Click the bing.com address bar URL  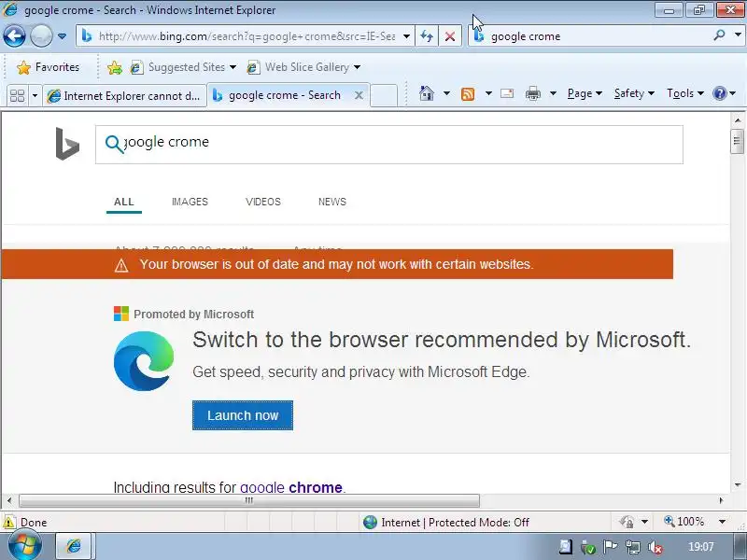click(x=247, y=36)
